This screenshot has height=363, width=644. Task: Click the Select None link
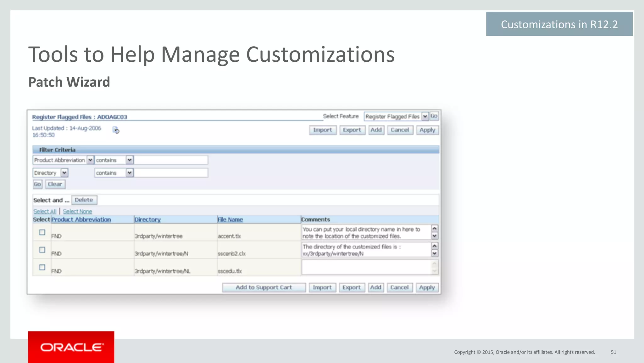[x=77, y=211]
